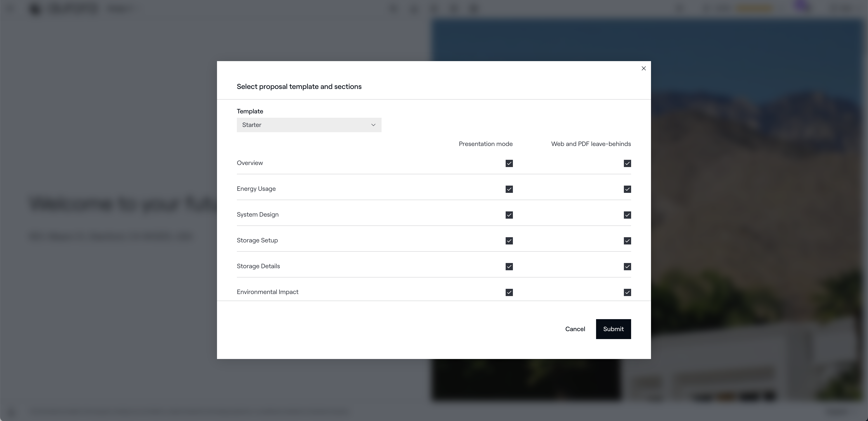Image resolution: width=868 pixels, height=421 pixels.
Task: Uncheck Storage Setup web and PDF checkbox
Action: pyautogui.click(x=627, y=241)
